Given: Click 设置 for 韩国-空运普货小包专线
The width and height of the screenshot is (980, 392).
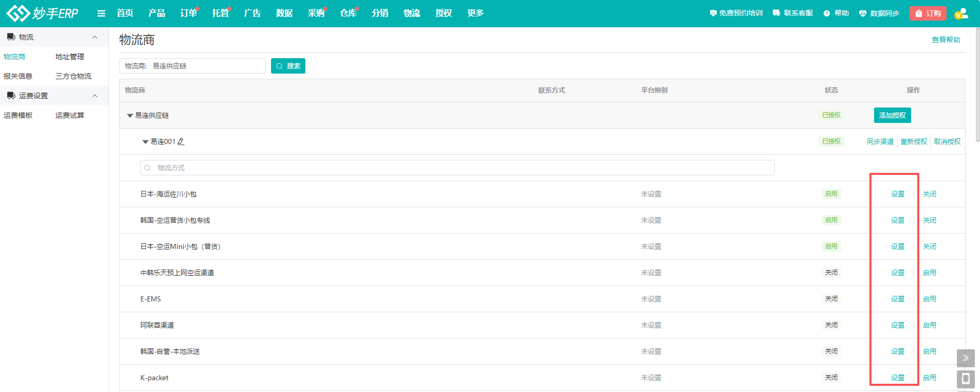Looking at the screenshot, I should 897,220.
